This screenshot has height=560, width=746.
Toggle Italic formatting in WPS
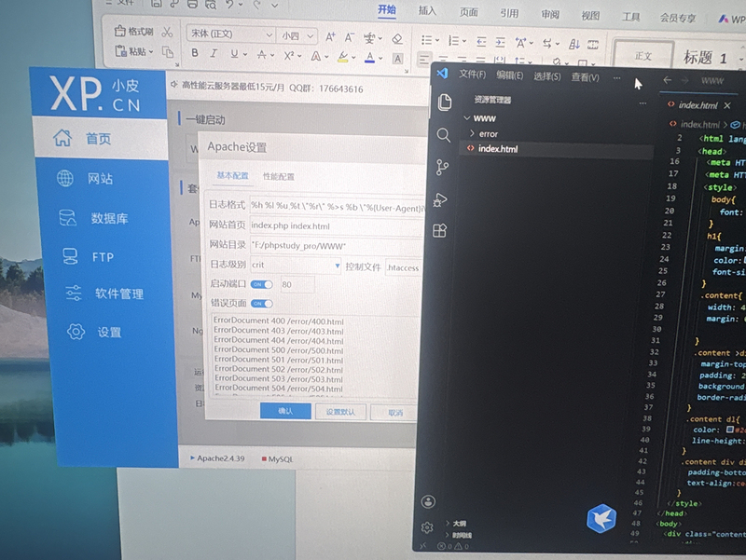coord(214,53)
